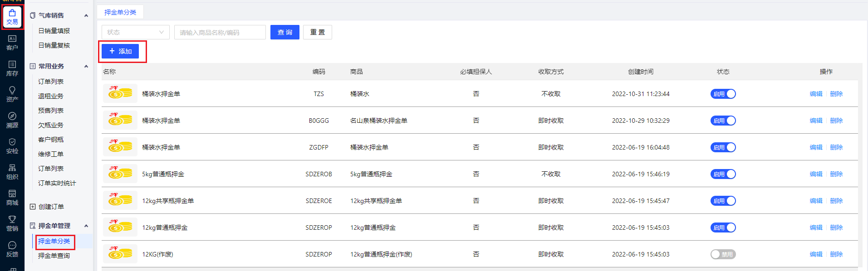This screenshot has width=868, height=271.
Task: Open the 反馈 chat icon
Action: pos(12,249)
